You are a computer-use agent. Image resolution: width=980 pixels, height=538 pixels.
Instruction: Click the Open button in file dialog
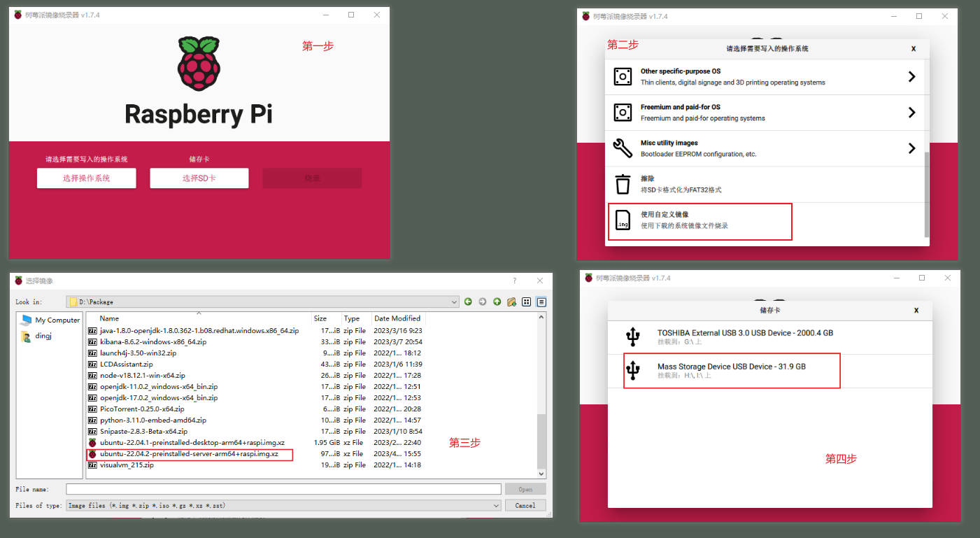click(525, 490)
